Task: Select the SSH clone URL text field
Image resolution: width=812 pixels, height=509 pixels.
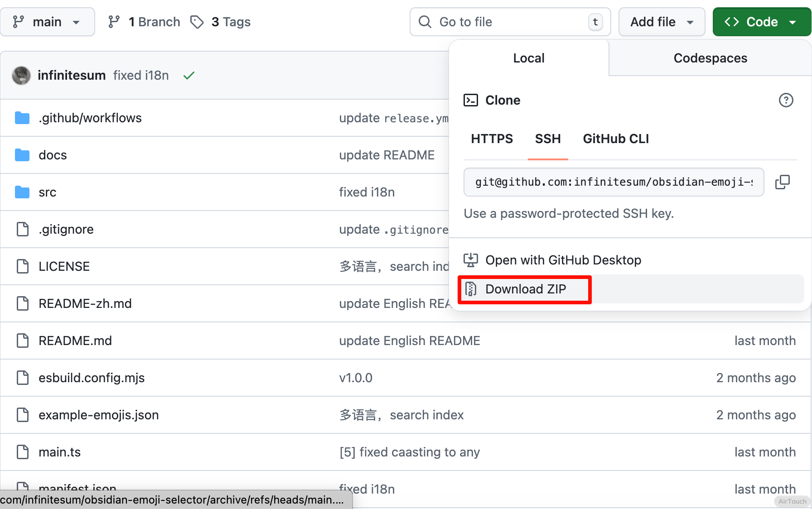Action: [613, 182]
